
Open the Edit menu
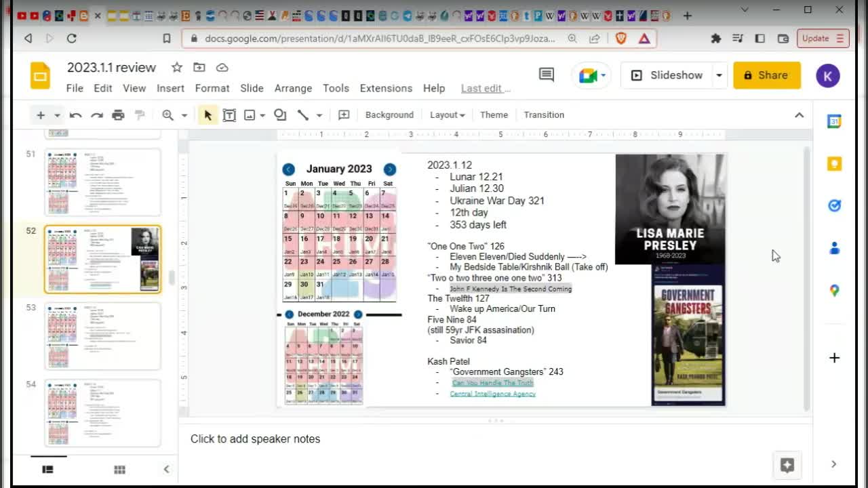(103, 88)
